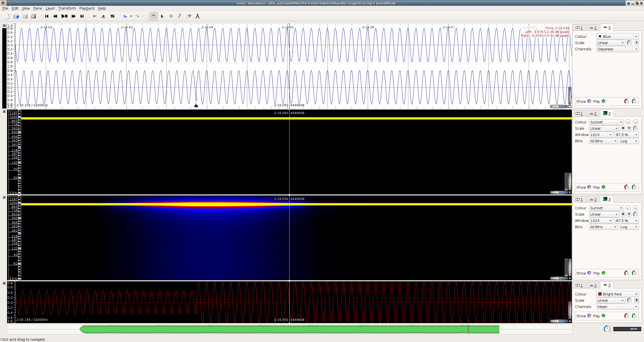
Task: Open the Separate channels dropdown
Action: [618, 49]
